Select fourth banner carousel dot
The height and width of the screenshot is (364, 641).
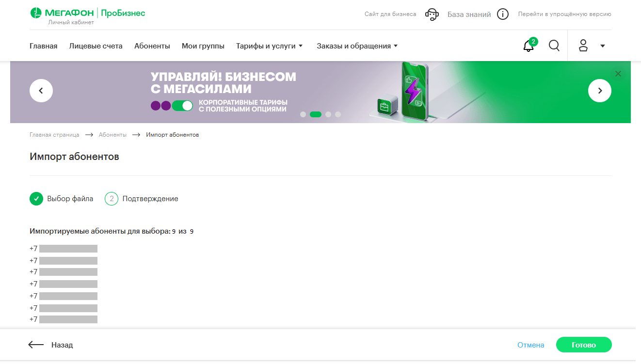tap(338, 114)
